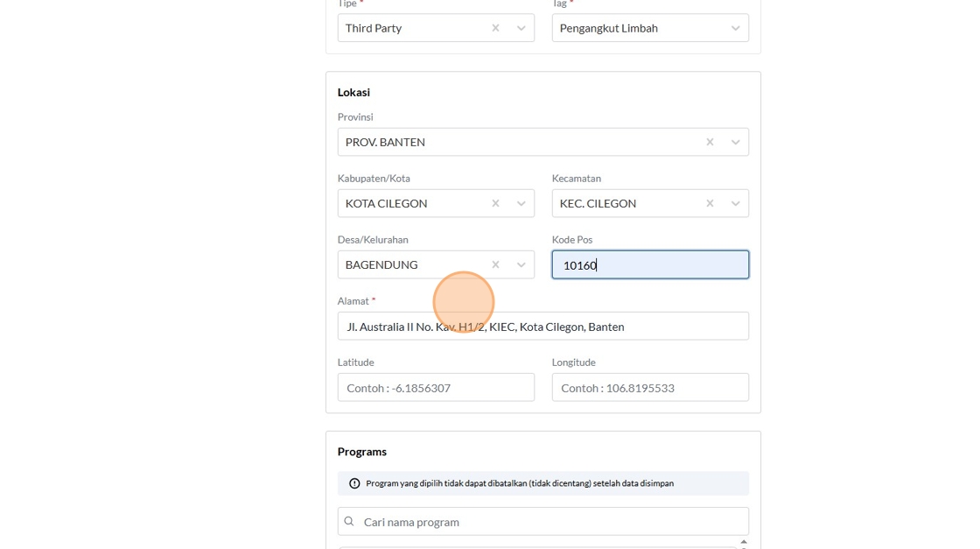Open the Desa/Kelurahan dropdown chevron
The width and height of the screenshot is (980, 549).
click(x=521, y=264)
